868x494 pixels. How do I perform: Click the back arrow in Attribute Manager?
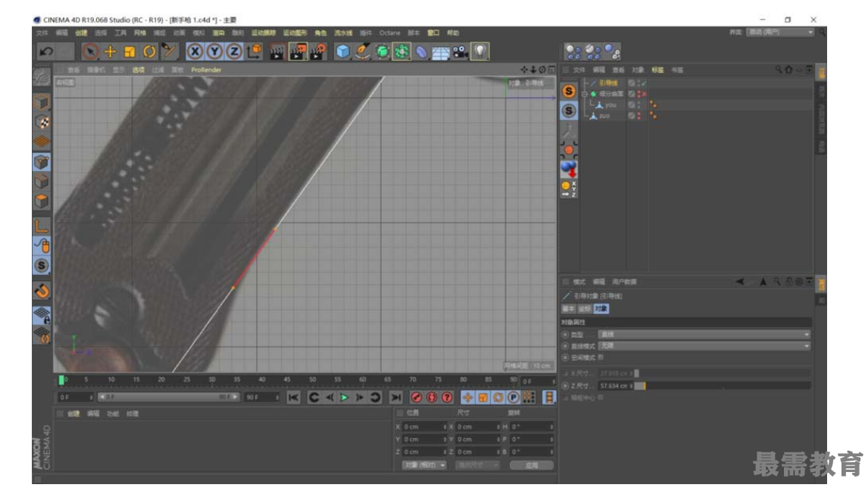[740, 281]
